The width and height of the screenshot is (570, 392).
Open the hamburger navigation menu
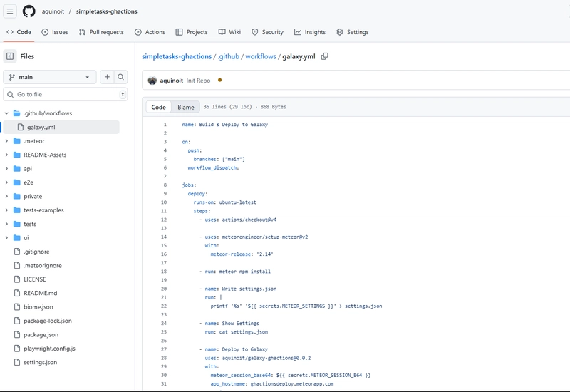[x=10, y=11]
